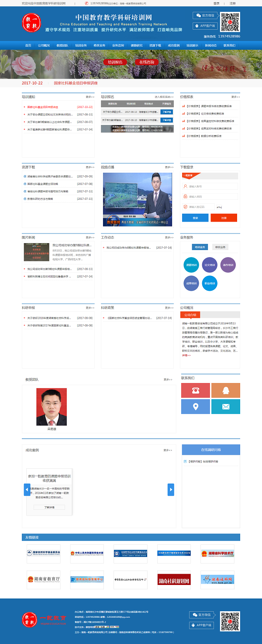The image size is (262, 644).
Task: Open 更多>> link in 工作动态 section
Action: 169,237
